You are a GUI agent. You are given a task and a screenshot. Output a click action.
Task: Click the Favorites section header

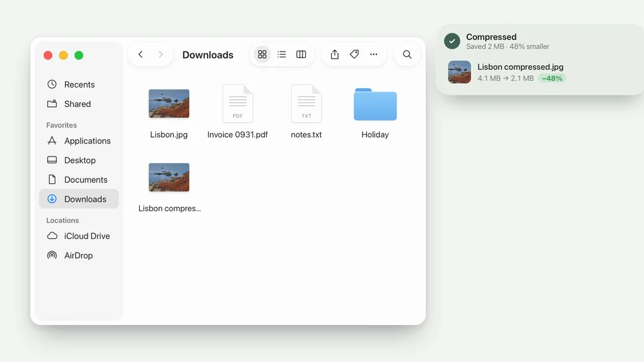pyautogui.click(x=62, y=125)
